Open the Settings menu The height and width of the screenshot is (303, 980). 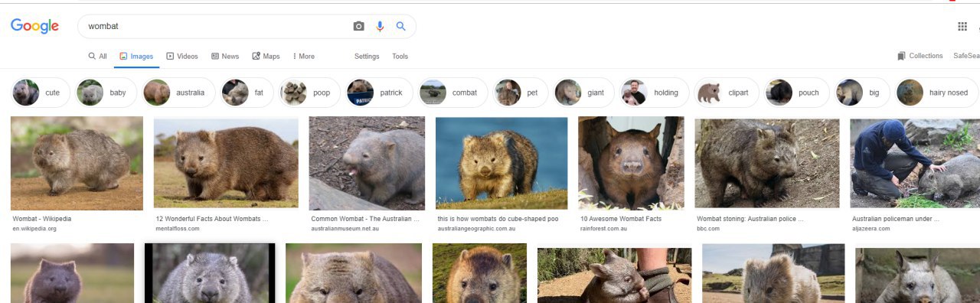[367, 57]
